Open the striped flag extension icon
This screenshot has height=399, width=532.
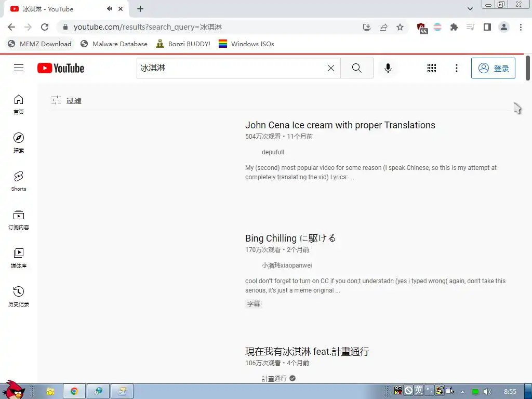437,27
